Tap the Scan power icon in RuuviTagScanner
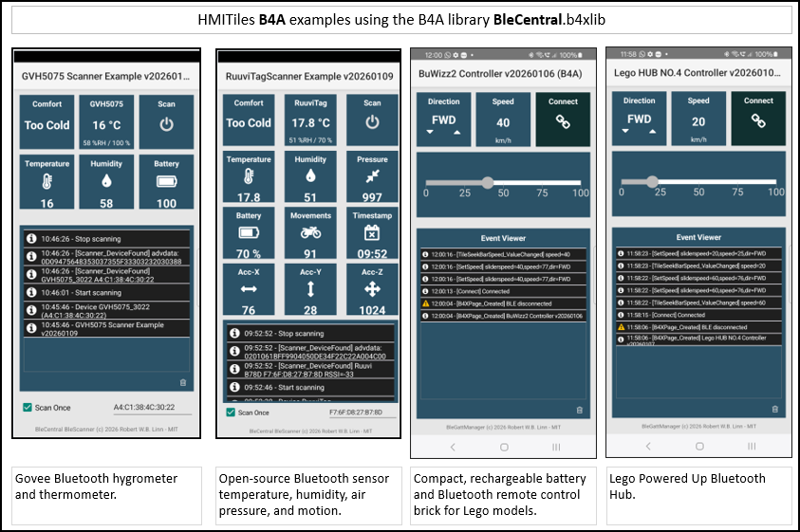Image resolution: width=800 pixels, height=532 pixels. coord(372,122)
